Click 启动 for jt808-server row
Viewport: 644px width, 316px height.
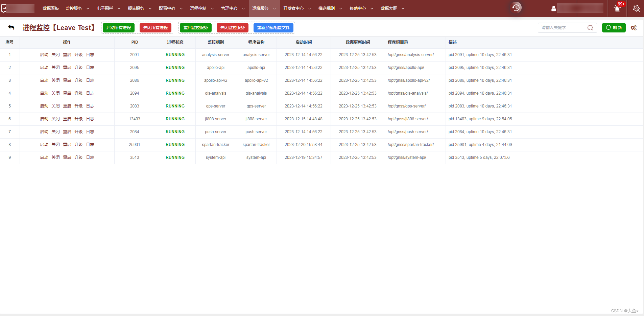[x=44, y=119]
